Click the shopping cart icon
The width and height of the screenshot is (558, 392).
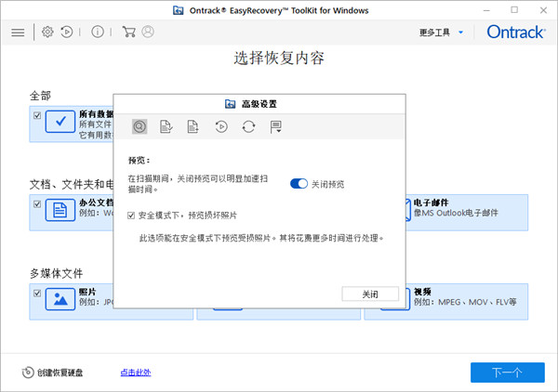pyautogui.click(x=129, y=32)
